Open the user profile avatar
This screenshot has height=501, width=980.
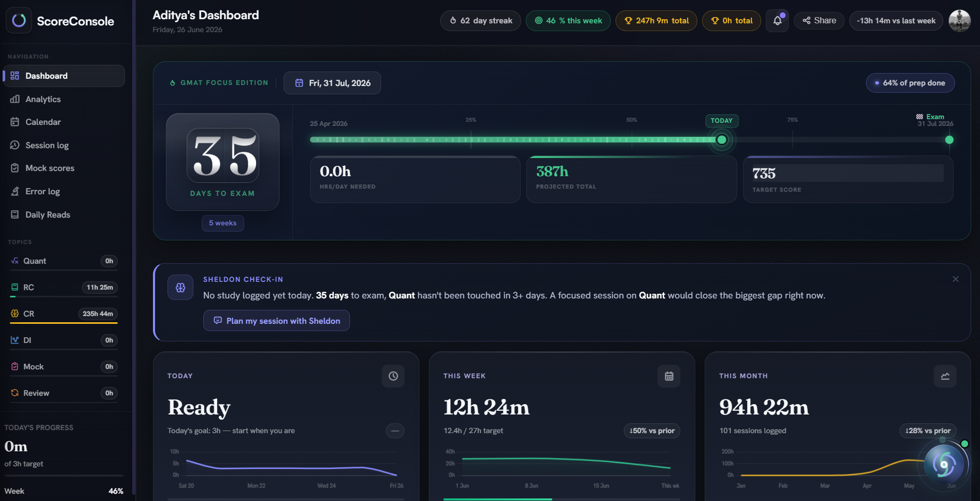click(960, 21)
